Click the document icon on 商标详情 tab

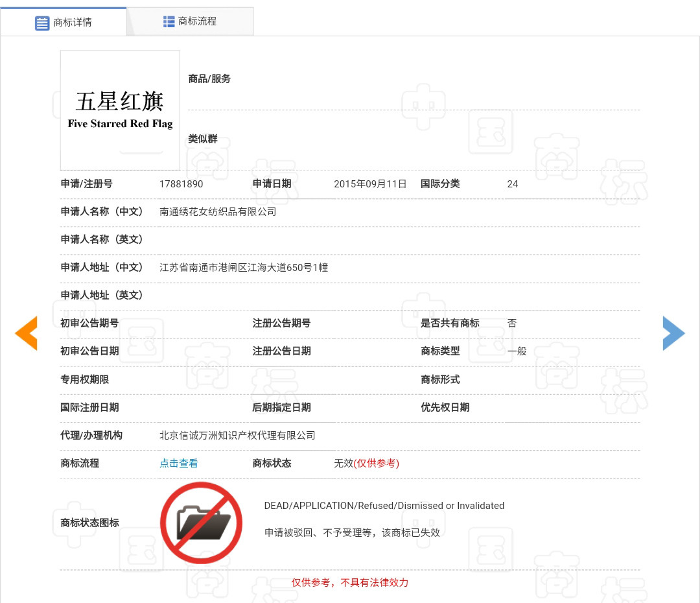tap(42, 23)
